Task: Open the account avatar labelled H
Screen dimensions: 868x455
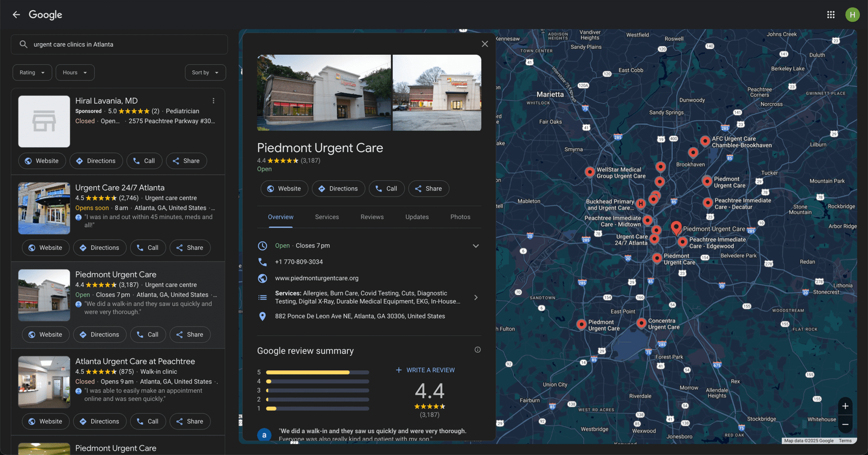Action: [x=852, y=15]
